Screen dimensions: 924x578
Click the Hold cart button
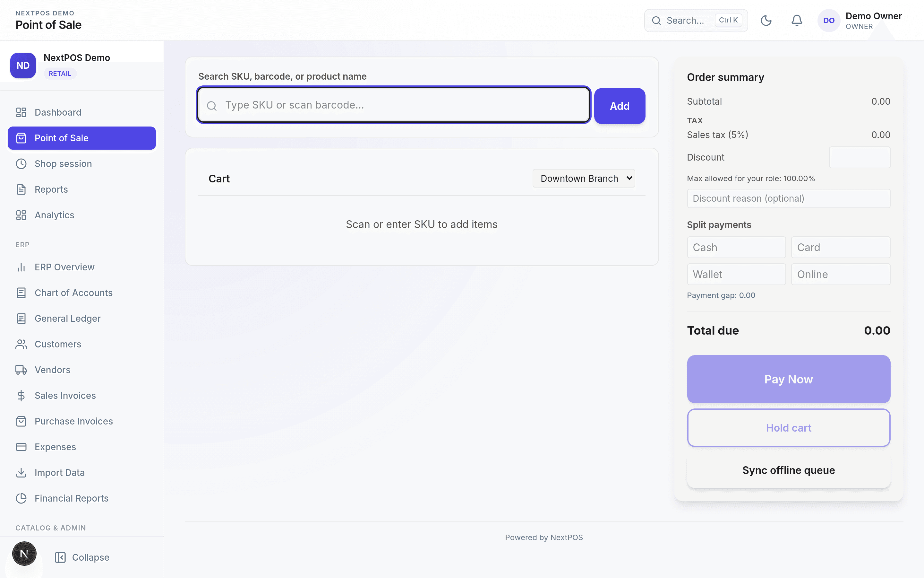coord(789,428)
